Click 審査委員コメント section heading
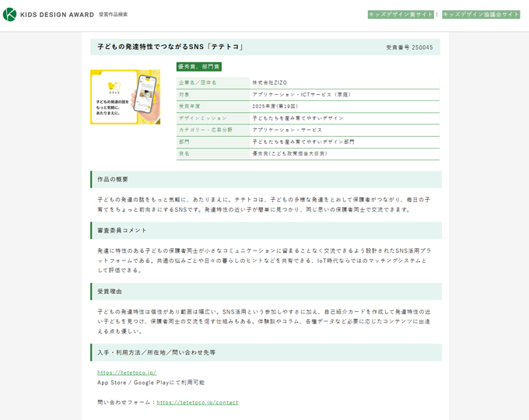 tap(122, 230)
